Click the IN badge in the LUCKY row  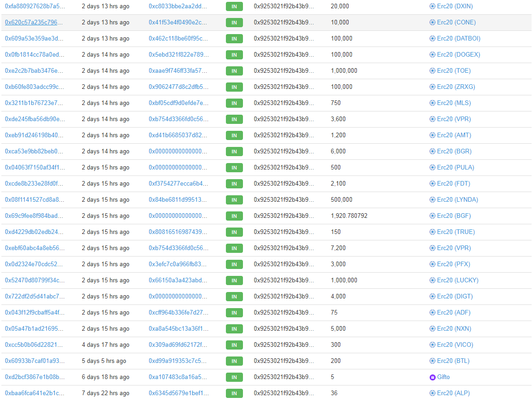coord(234,280)
